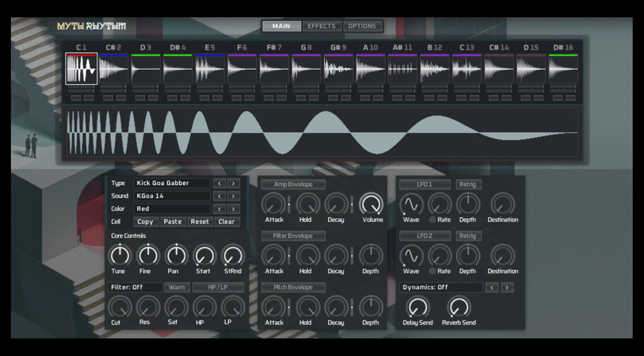Switch to the EFFECTS tab
The image size is (644, 356).
click(x=322, y=26)
